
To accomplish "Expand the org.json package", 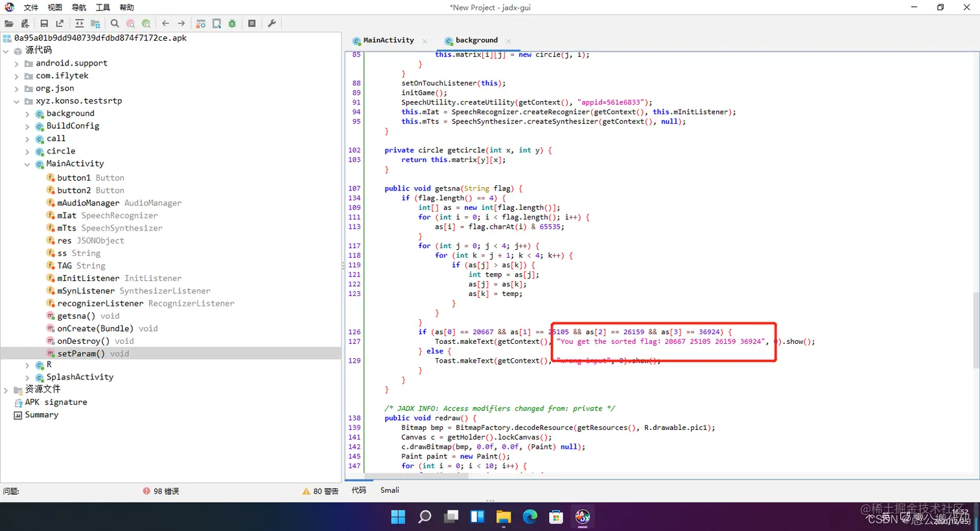I will coord(16,89).
